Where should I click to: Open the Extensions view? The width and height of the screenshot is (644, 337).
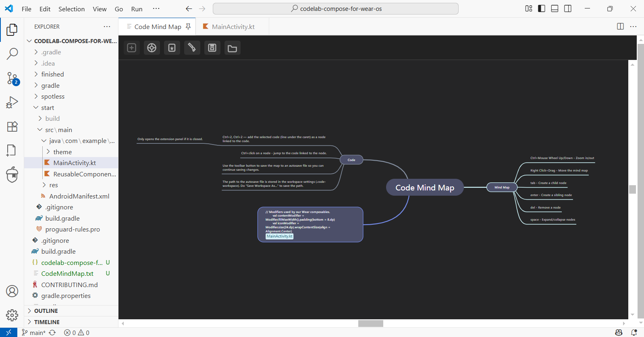[12, 126]
